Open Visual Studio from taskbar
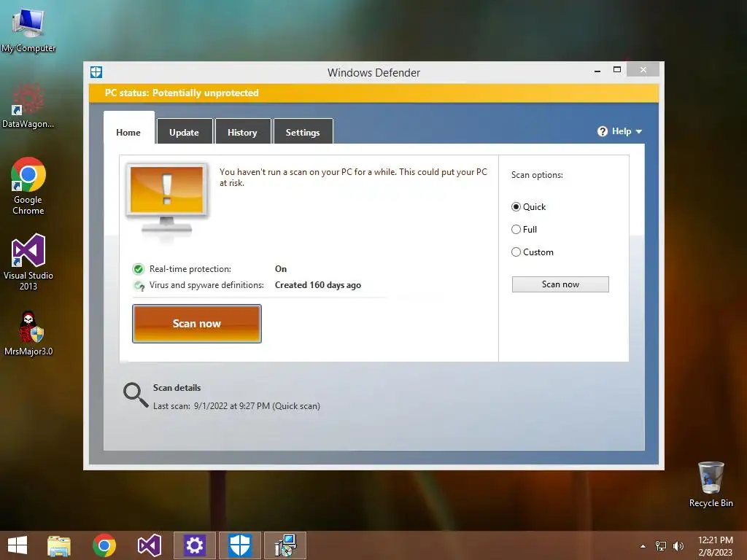This screenshot has height=560, width=747. pos(149,545)
